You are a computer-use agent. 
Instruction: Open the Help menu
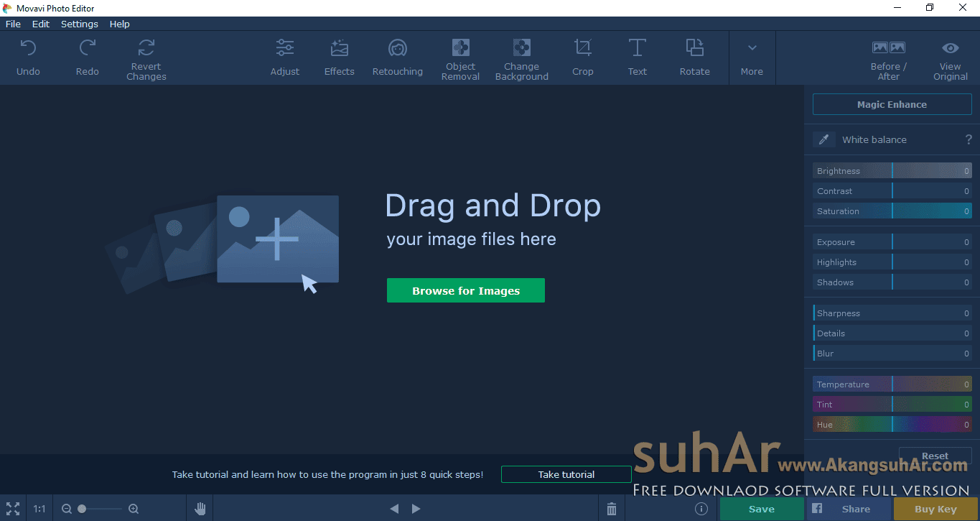click(120, 24)
